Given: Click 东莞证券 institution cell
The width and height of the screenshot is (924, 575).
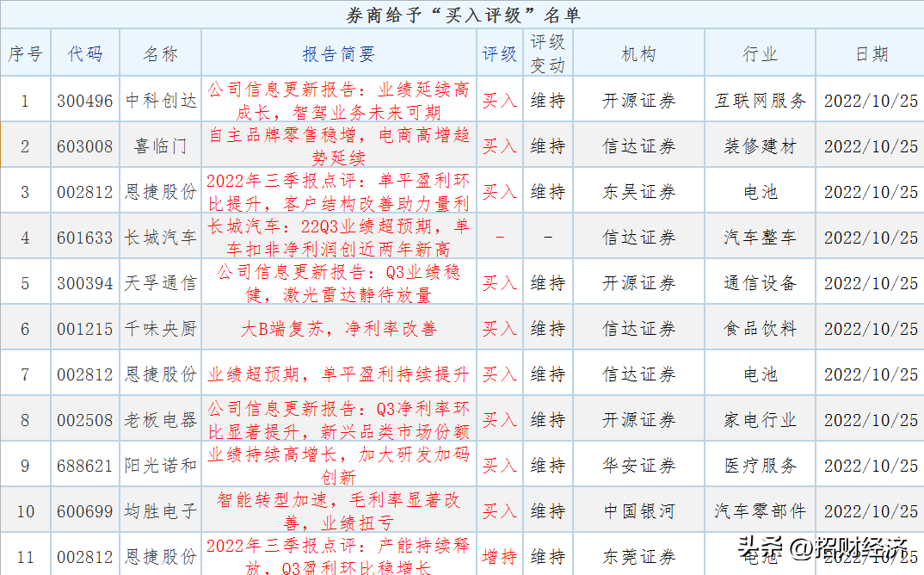Looking at the screenshot, I should click(638, 557).
